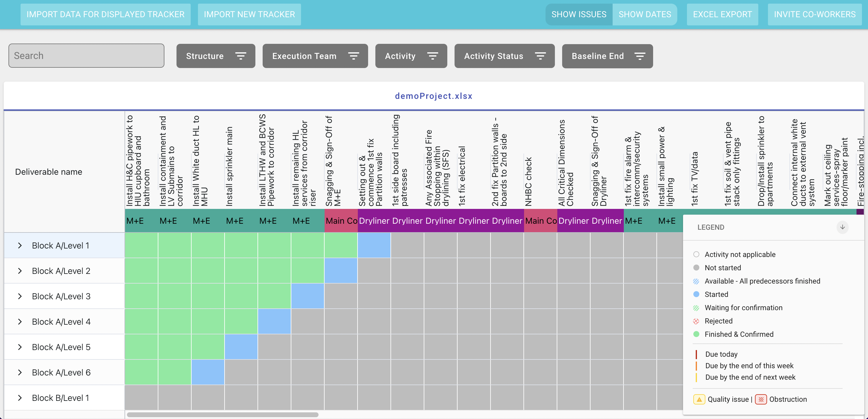Open the Activity filter icon
The height and width of the screenshot is (419, 868).
433,56
